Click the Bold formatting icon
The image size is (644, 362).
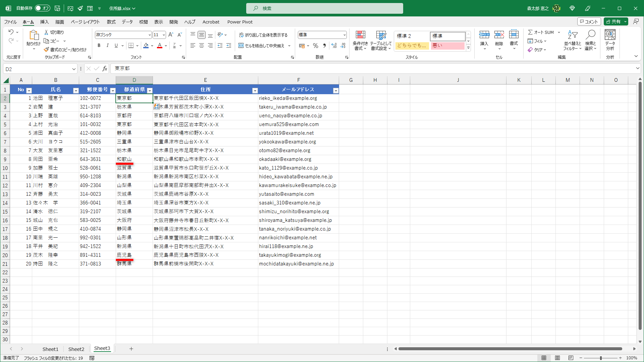pos(99,46)
